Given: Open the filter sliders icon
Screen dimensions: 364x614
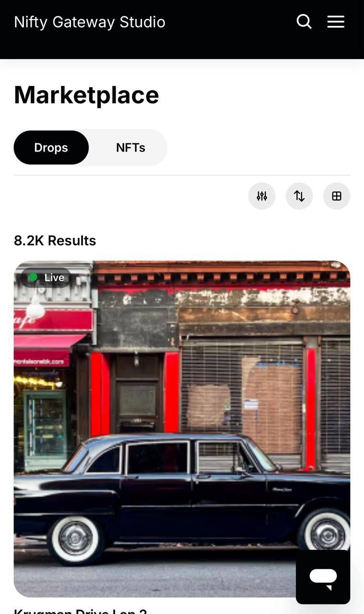Looking at the screenshot, I should click(262, 196).
